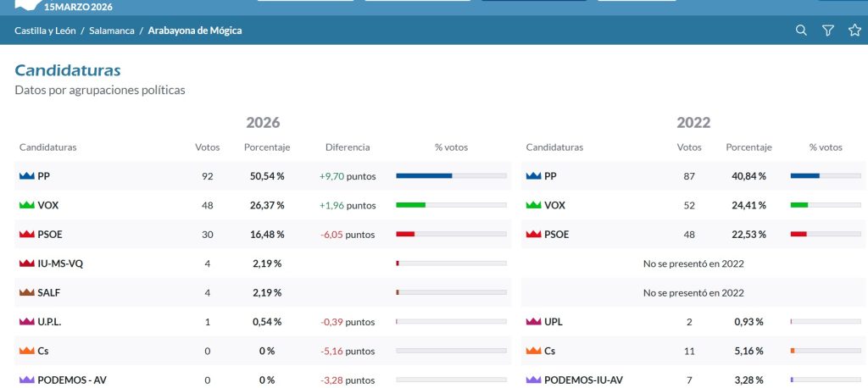Click VOX's green vote bar for 2022
Screen dimensions: 868x388
(x=798, y=205)
